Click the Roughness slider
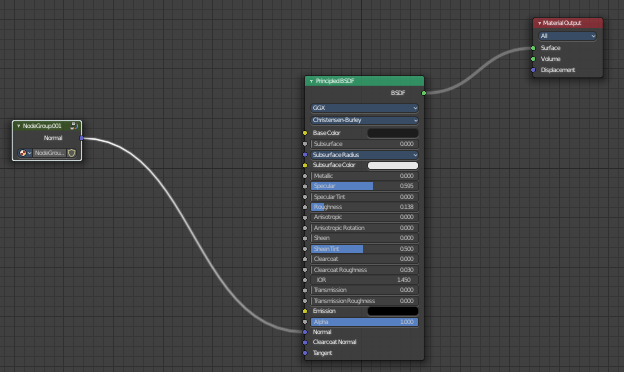 pos(364,207)
